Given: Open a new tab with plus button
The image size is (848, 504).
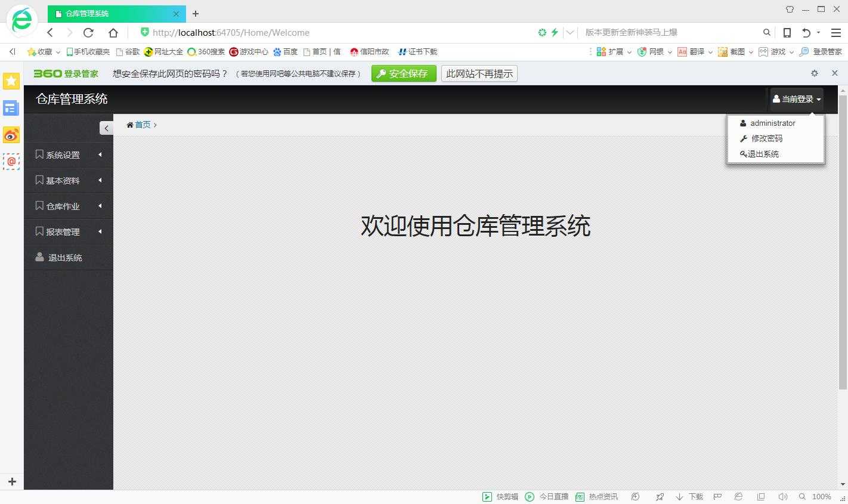Looking at the screenshot, I should 196,13.
